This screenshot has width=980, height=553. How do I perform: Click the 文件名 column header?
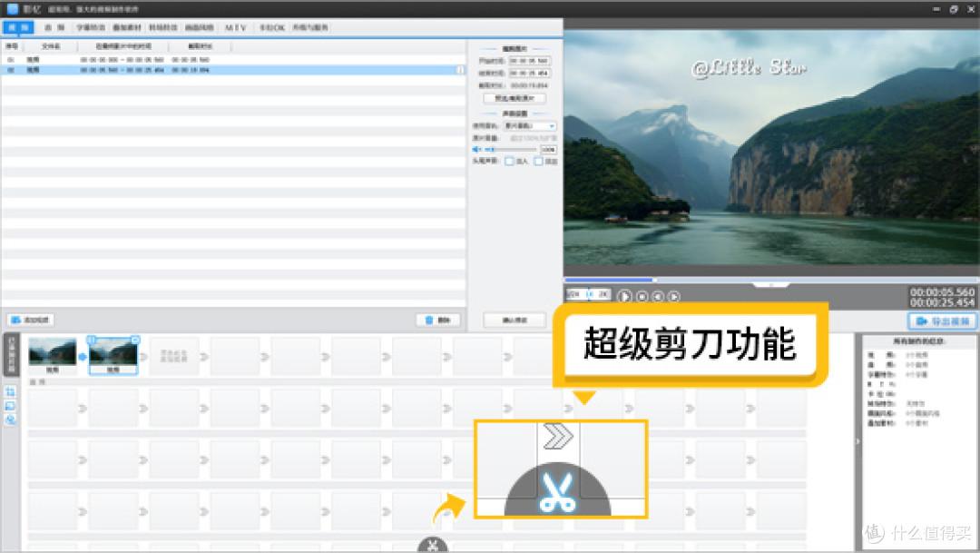click(51, 46)
